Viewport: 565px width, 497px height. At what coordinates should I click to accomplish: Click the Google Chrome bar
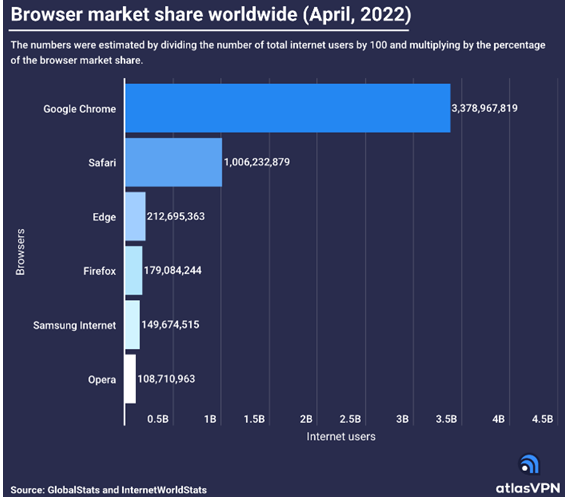(x=288, y=108)
